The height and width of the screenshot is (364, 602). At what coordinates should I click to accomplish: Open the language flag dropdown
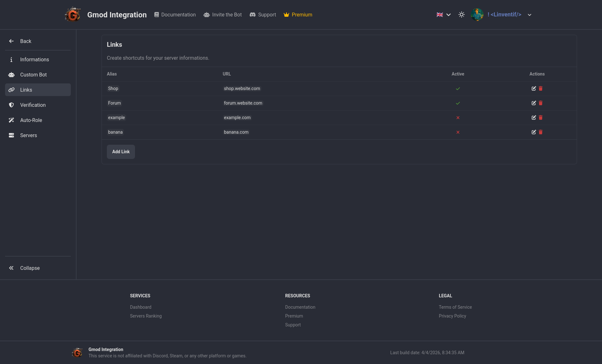(444, 15)
